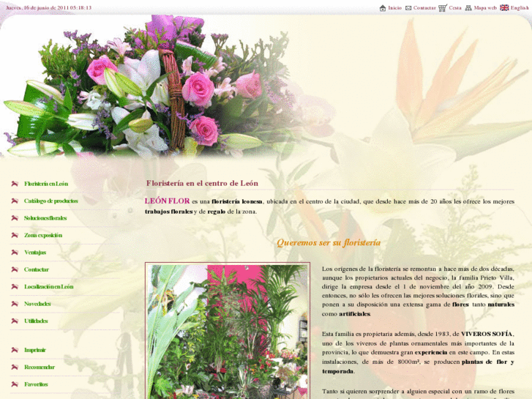Click the Recomendar link

tap(40, 367)
